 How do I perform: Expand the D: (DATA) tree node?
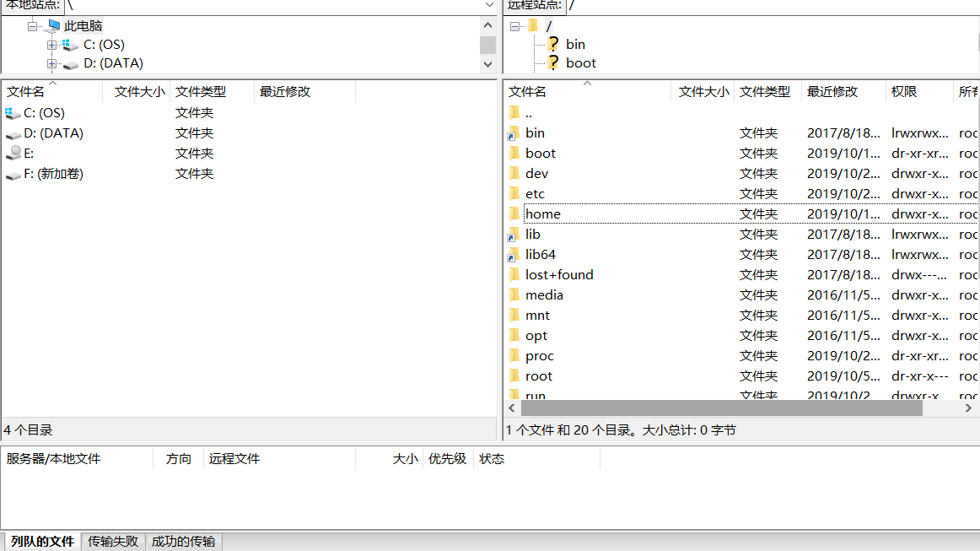(x=52, y=64)
